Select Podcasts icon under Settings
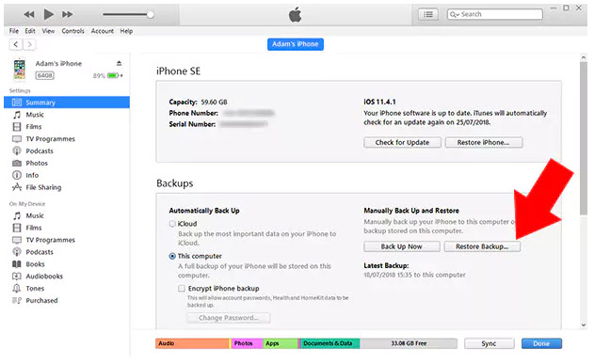The image size is (594, 364). click(x=17, y=151)
